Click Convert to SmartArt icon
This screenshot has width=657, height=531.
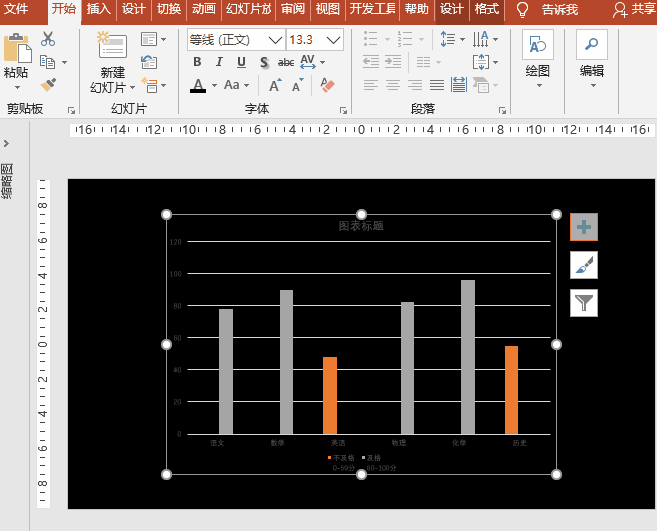(481, 85)
